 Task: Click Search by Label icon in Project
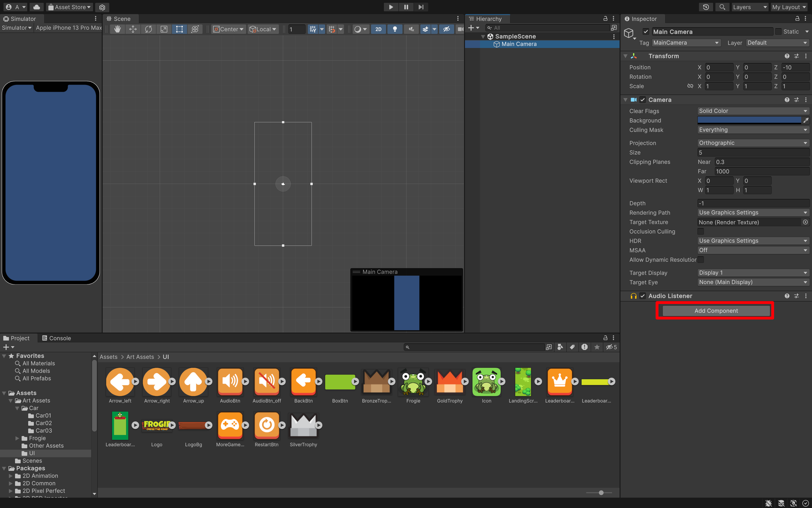click(x=572, y=347)
